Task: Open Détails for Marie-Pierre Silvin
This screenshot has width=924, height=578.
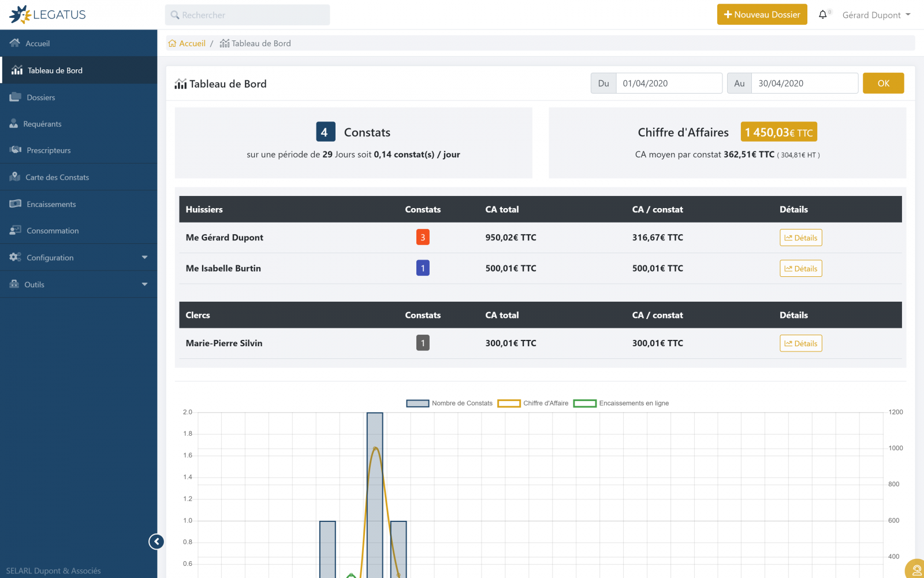Action: pyautogui.click(x=800, y=343)
